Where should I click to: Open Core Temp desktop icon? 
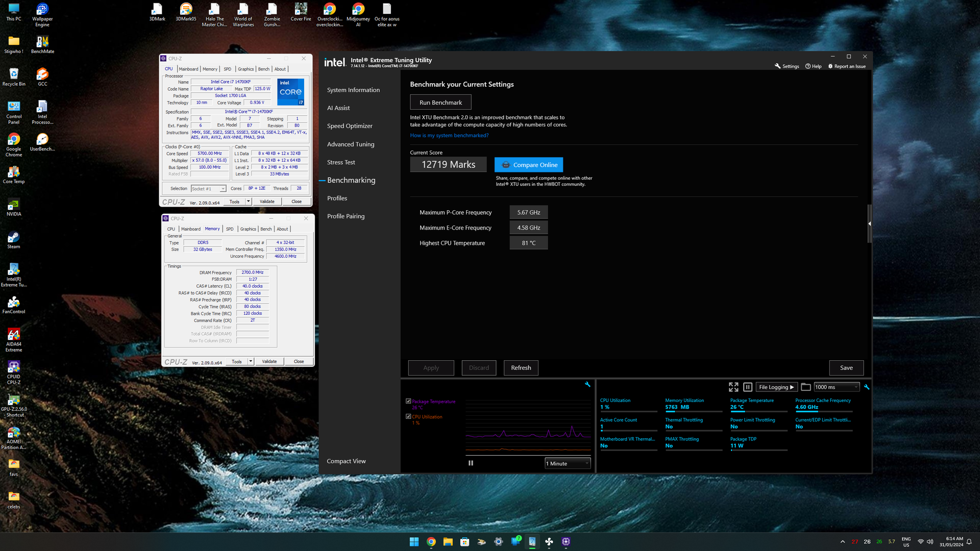(x=14, y=175)
